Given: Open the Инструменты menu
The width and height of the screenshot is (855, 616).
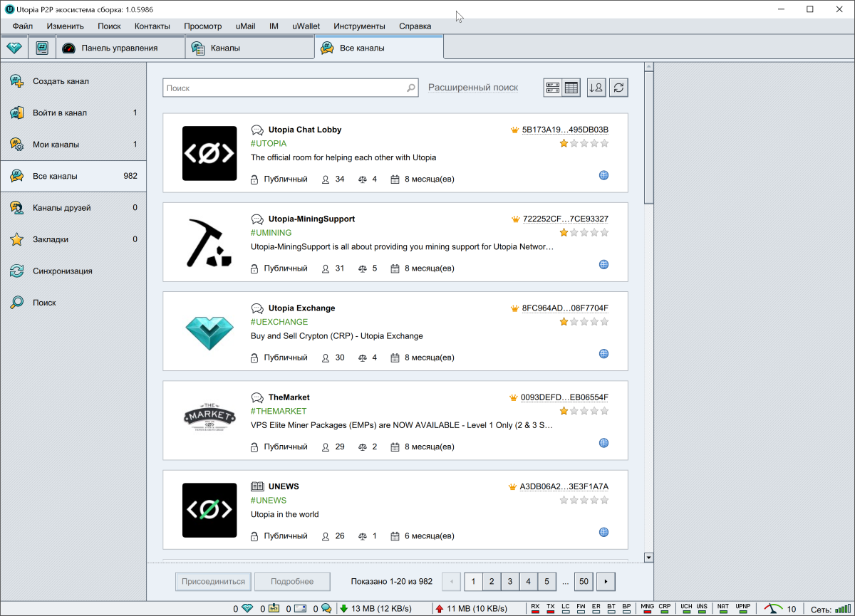Looking at the screenshot, I should pyautogui.click(x=359, y=26).
